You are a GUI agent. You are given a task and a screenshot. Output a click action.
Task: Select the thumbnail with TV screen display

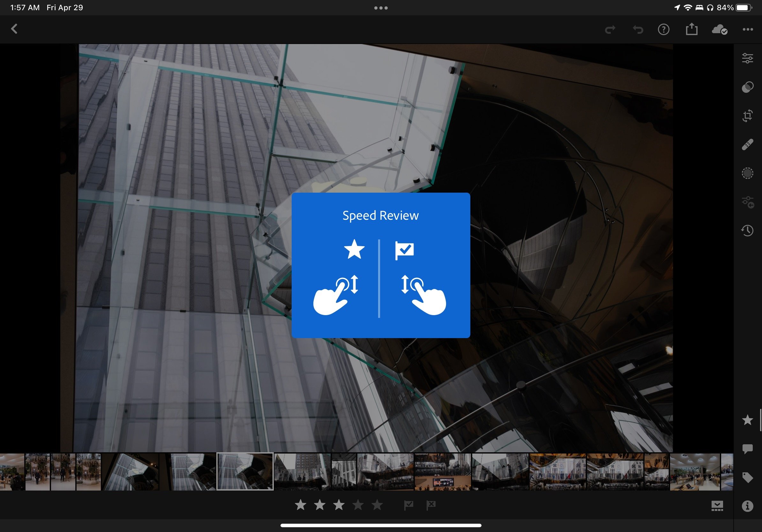coord(442,472)
